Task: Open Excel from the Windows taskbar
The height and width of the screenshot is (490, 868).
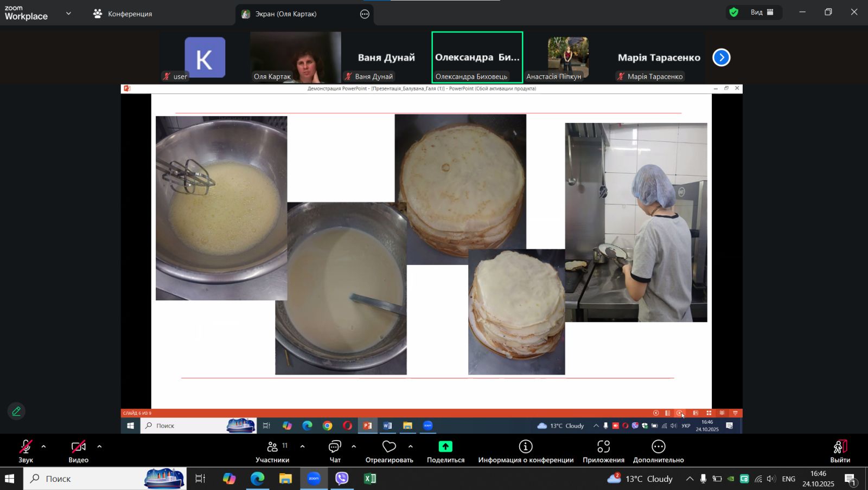Action: pos(370,479)
